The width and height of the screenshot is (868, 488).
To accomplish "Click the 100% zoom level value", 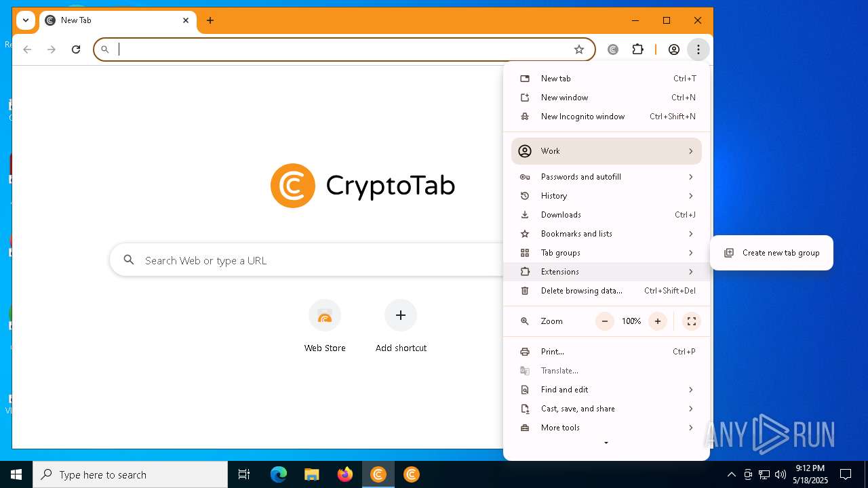I will click(631, 321).
